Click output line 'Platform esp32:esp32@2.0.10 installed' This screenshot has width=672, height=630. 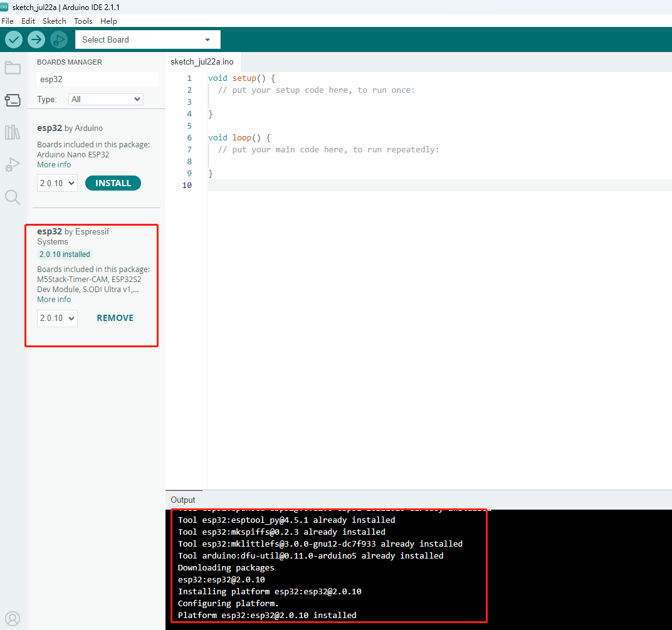click(x=267, y=615)
